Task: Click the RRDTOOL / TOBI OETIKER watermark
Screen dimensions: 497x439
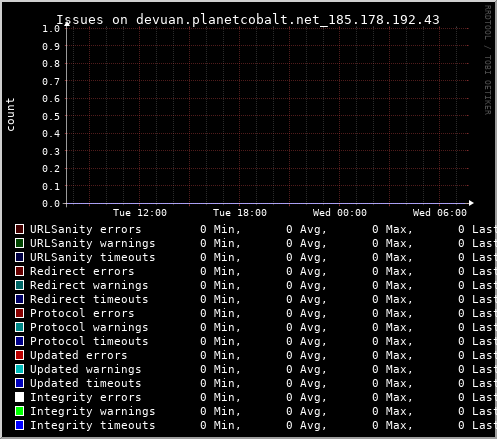Action: coord(487,60)
